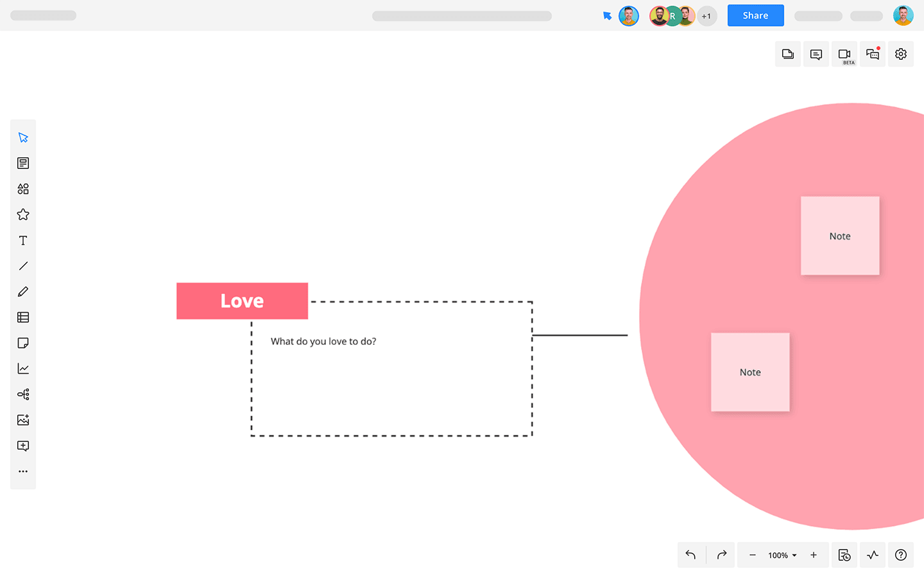Screen dimensions: 924x578
Task: Open the help question mark
Action: point(901,555)
